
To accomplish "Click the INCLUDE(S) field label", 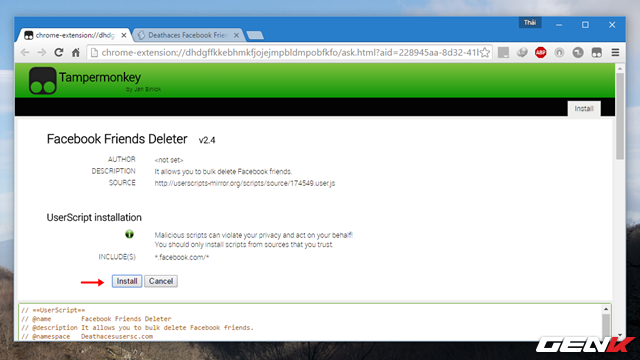I will (x=117, y=257).
